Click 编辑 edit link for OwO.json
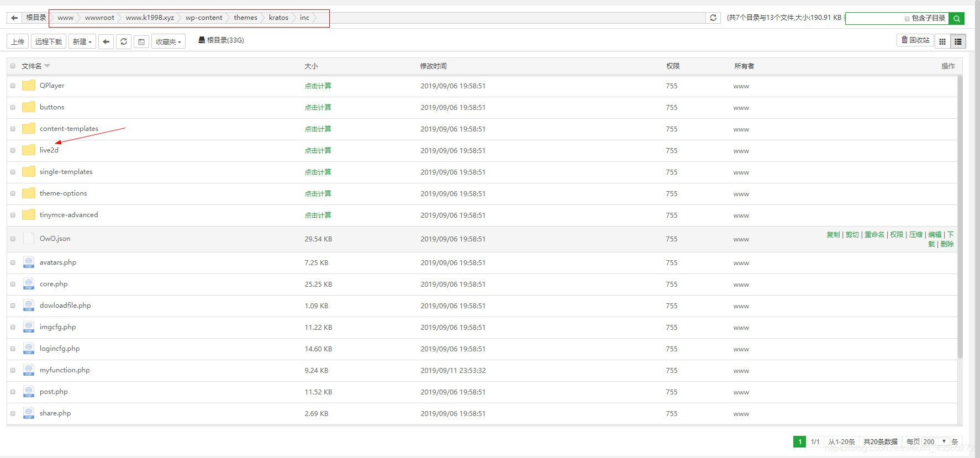This screenshot has height=458, width=980. click(935, 235)
